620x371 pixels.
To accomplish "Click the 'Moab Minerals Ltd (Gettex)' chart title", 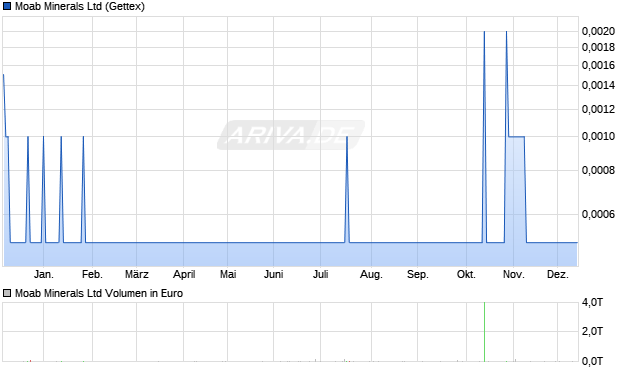I will [80, 6].
